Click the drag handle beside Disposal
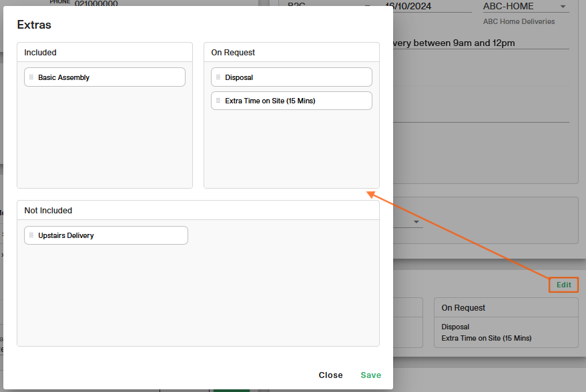This screenshot has width=586, height=392. coord(218,77)
